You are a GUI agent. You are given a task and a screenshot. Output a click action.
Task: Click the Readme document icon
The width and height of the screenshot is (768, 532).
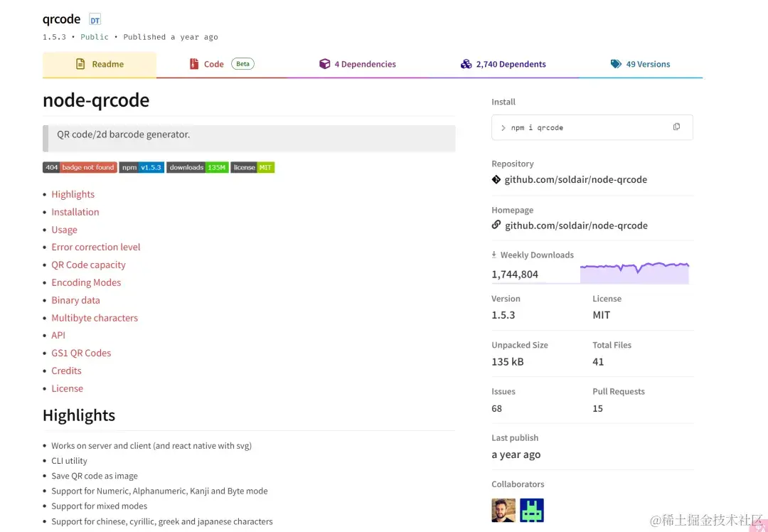pyautogui.click(x=80, y=64)
